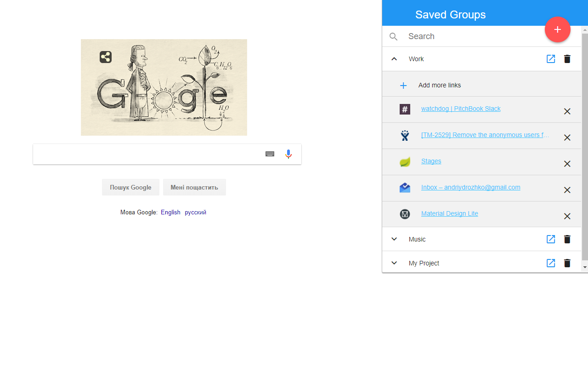Image resolution: width=588 pixels, height=368 pixels.
Task: Click the Spring leaf icon next to Stages
Action: [x=405, y=161]
